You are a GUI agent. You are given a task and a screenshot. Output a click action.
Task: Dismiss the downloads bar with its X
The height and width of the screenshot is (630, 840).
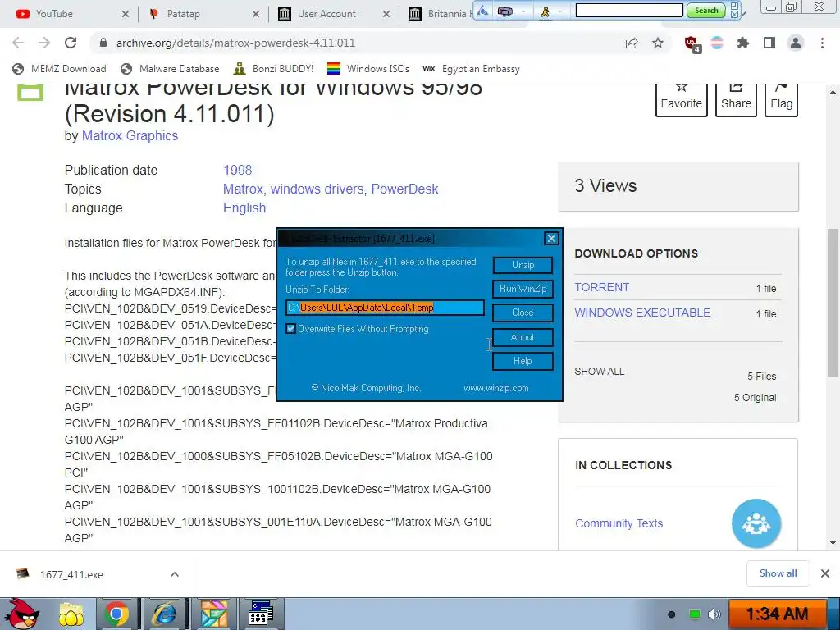point(825,573)
